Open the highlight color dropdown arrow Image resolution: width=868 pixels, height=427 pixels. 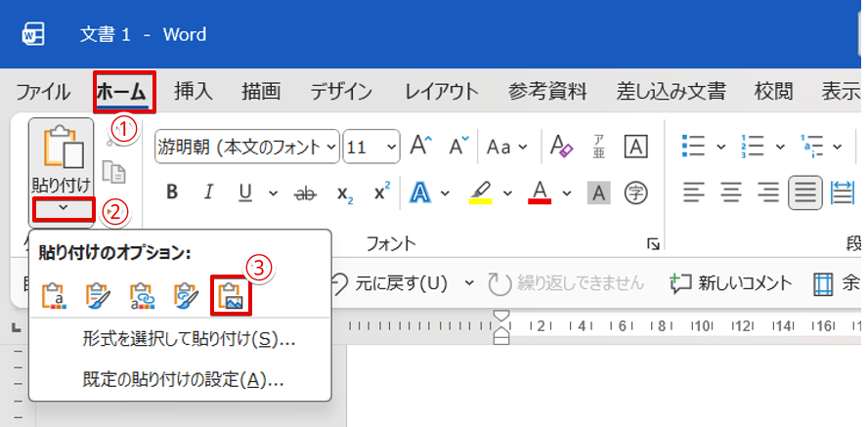(x=507, y=193)
